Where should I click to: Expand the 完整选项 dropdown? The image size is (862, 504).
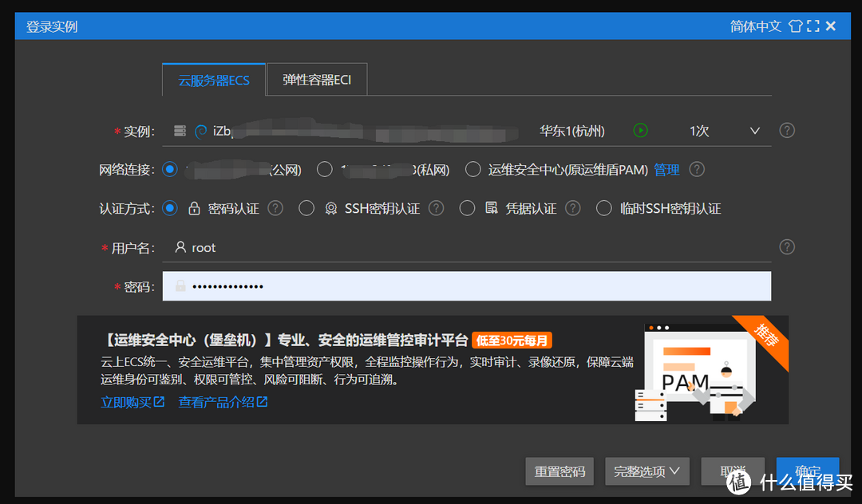click(x=646, y=471)
